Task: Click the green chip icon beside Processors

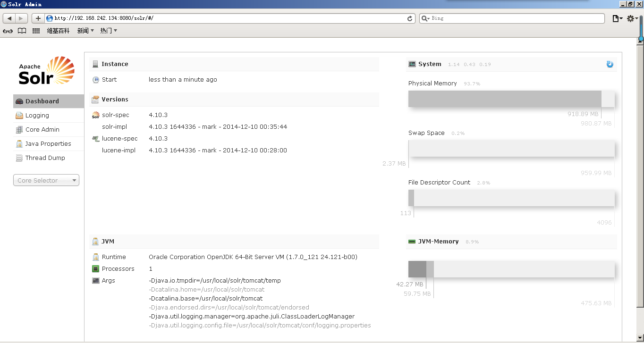Action: tap(96, 269)
